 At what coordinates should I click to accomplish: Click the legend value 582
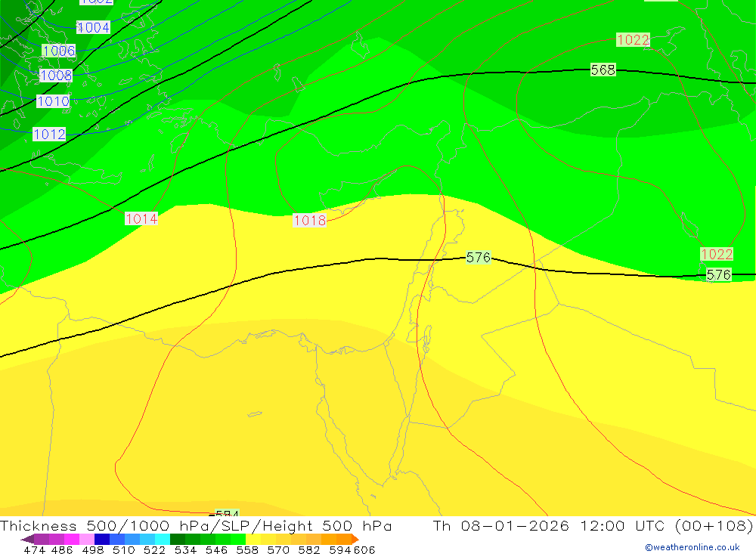click(308, 549)
